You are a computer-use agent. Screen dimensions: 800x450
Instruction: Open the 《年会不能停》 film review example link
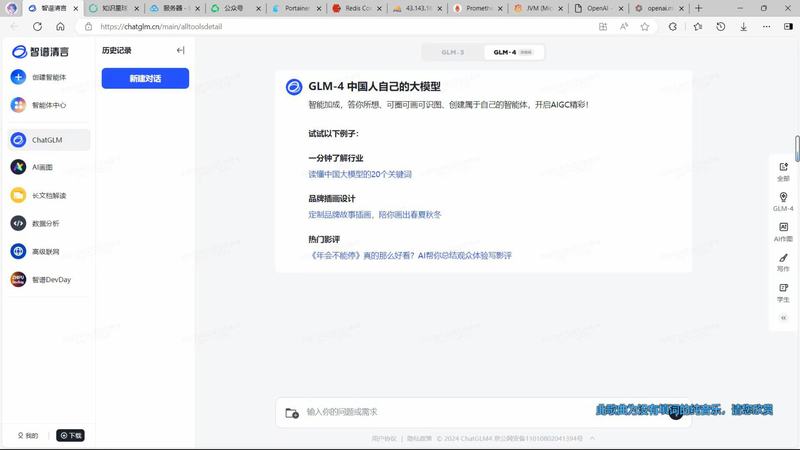[411, 255]
